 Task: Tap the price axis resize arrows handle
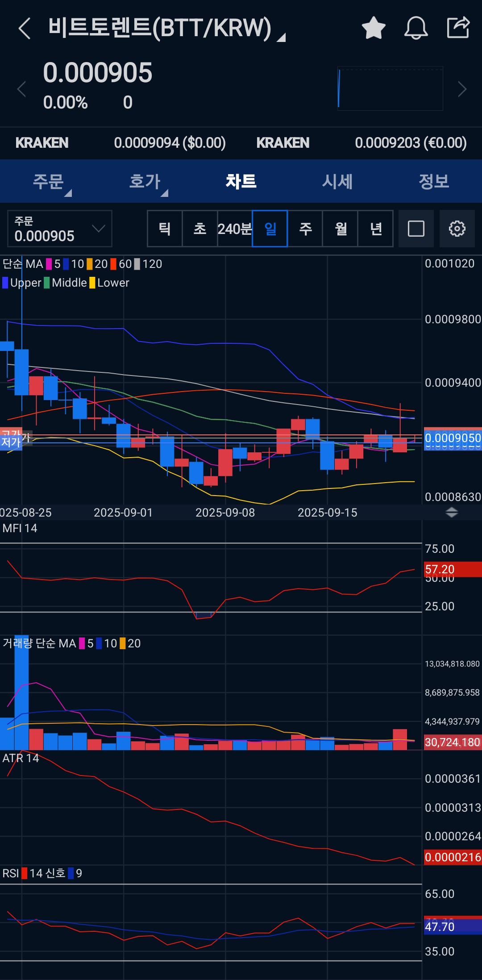[x=452, y=513]
